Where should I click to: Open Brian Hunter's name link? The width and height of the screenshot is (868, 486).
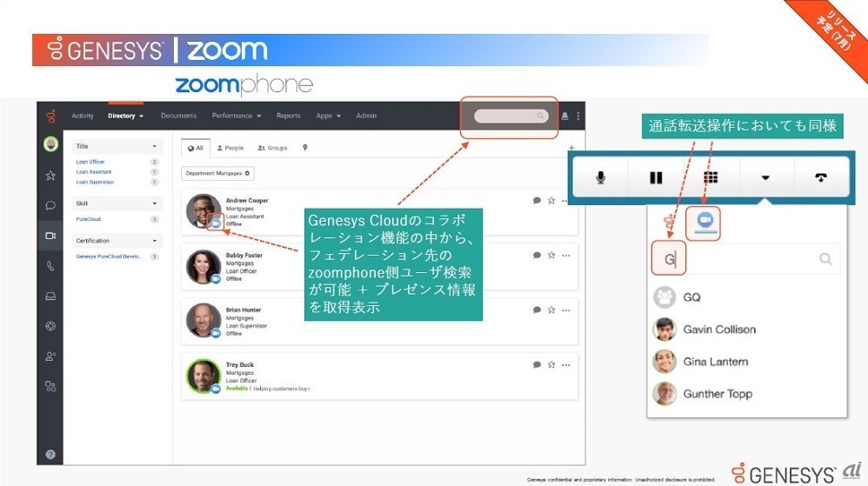244,310
